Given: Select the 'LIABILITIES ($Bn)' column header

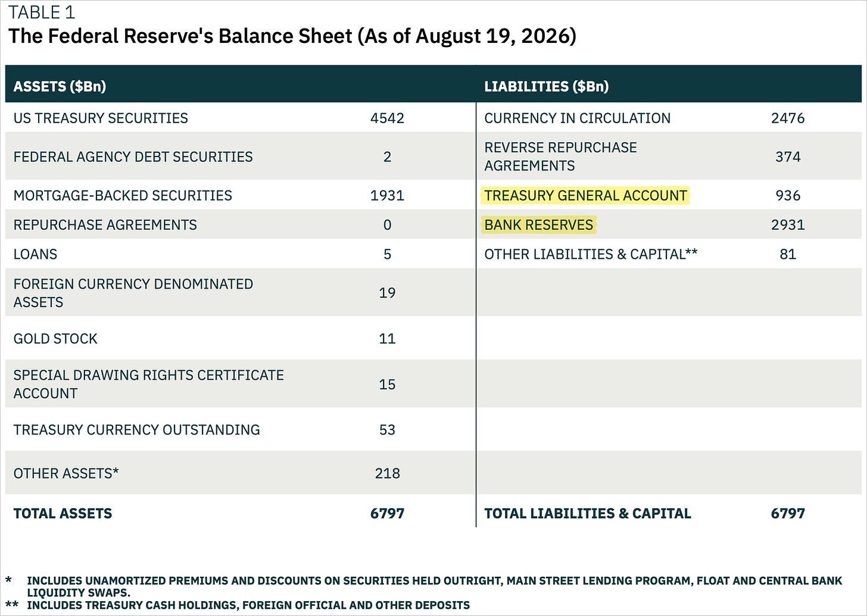Looking at the screenshot, I should tap(547, 86).
